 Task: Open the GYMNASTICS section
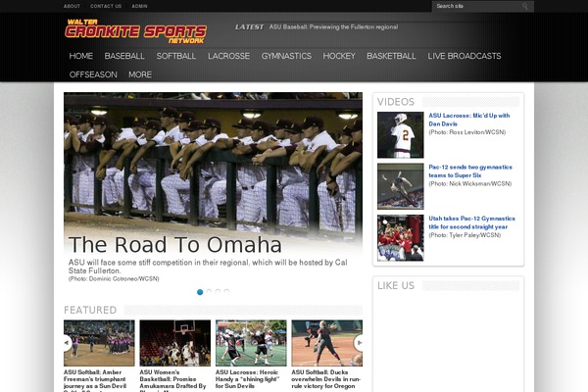coord(286,56)
